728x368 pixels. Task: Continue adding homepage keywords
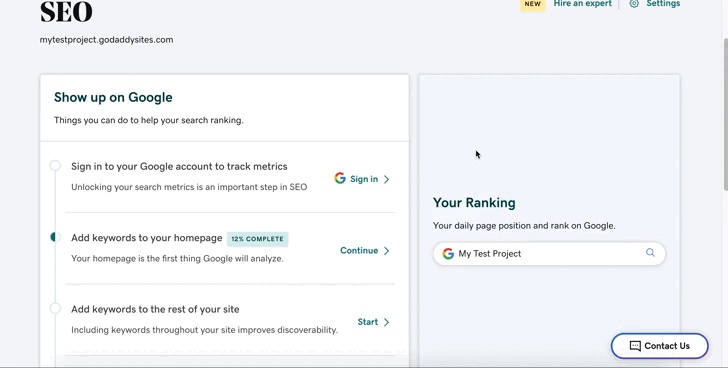point(359,251)
